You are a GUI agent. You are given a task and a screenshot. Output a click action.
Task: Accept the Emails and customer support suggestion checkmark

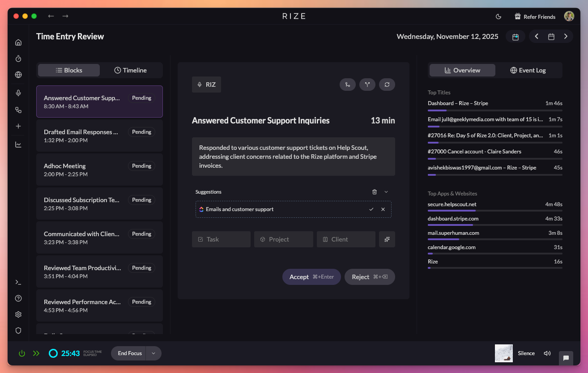coord(371,209)
